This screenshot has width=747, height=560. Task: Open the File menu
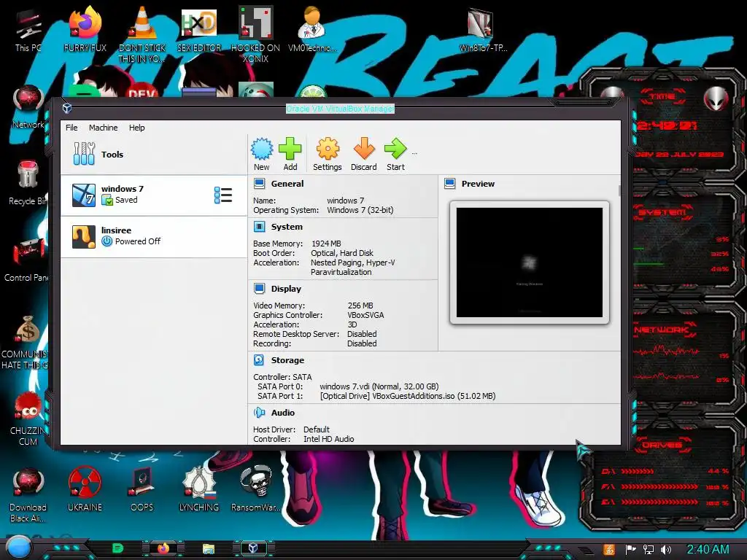point(71,128)
